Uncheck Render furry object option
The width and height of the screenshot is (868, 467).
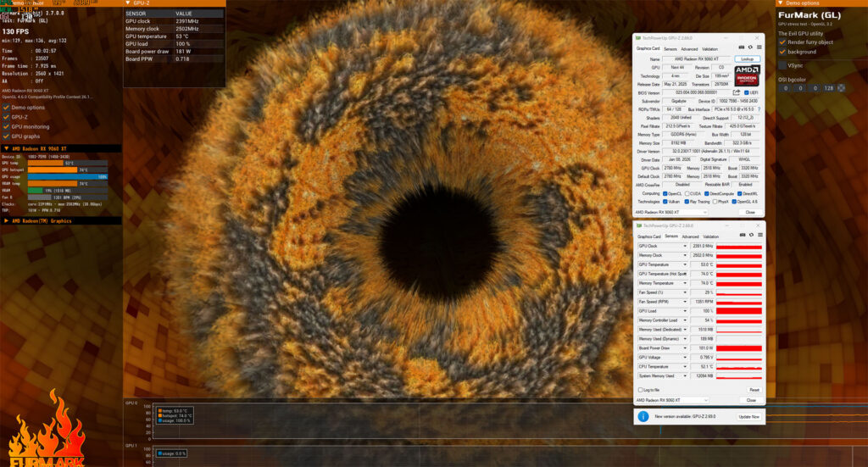pyautogui.click(x=783, y=42)
